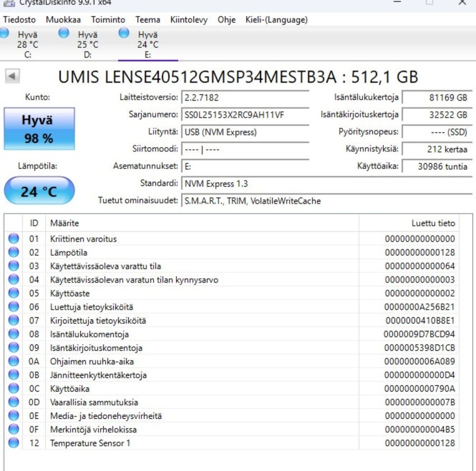Click status icon for Merkintöjä virhelokissa
Viewport: 476px width, 471px height.
pos(13,429)
